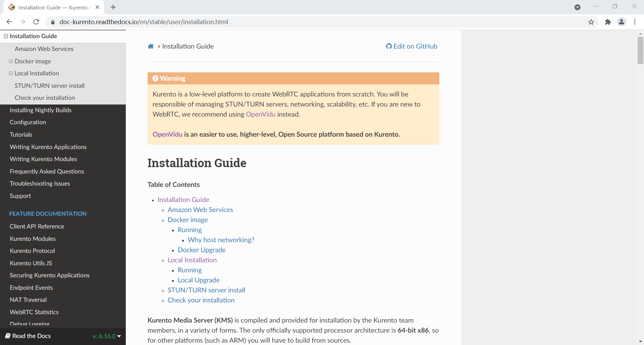The height and width of the screenshot is (345, 644).
Task: Click the Read the Docs footer label
Action: click(32, 336)
